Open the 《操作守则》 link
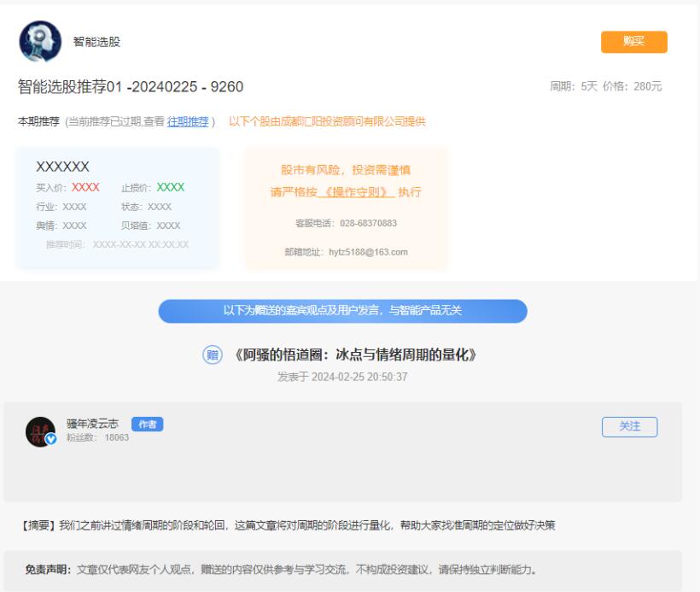The height and width of the screenshot is (592, 700). tap(355, 192)
